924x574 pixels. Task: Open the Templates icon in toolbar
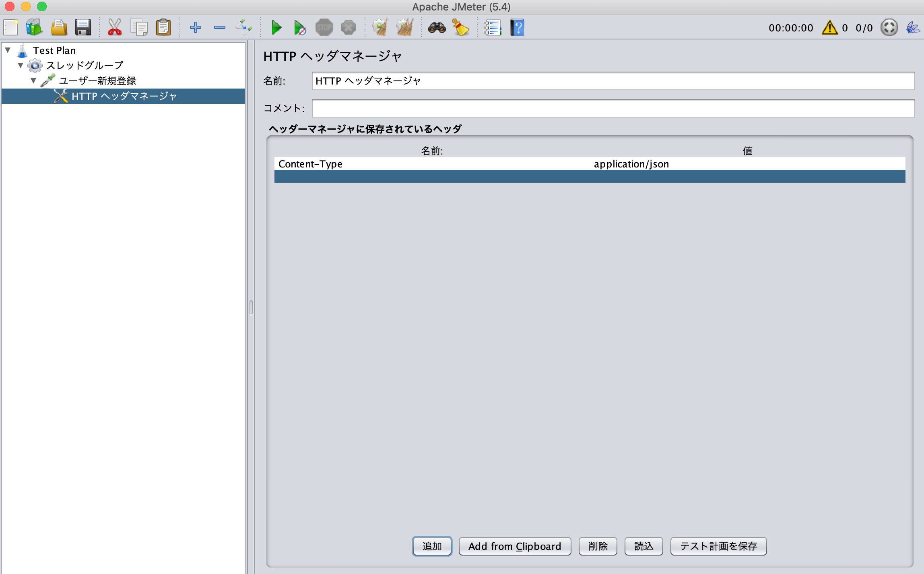[x=34, y=28]
